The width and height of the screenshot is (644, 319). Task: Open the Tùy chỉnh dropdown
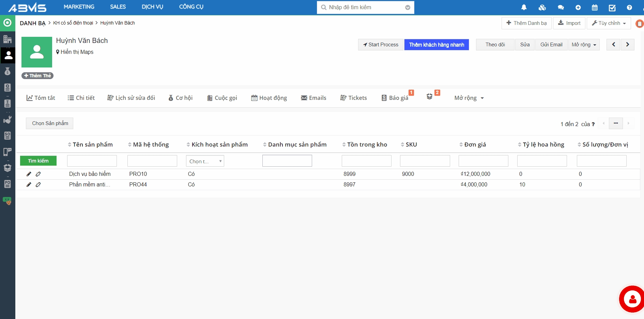click(609, 23)
